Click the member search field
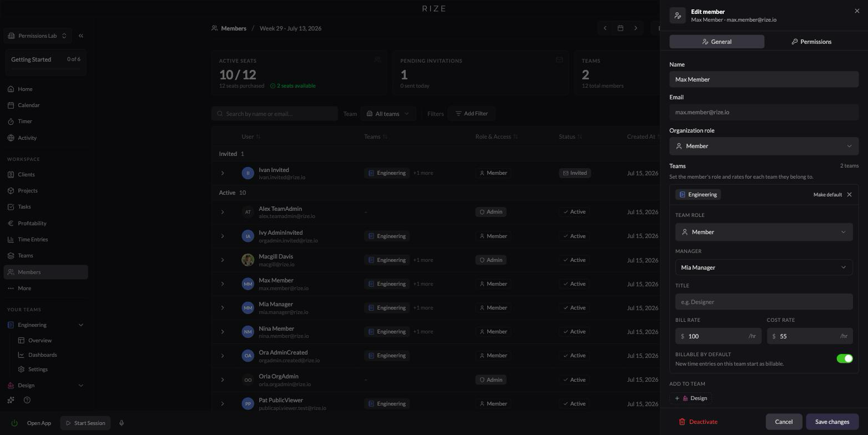868x435 pixels. (275, 114)
